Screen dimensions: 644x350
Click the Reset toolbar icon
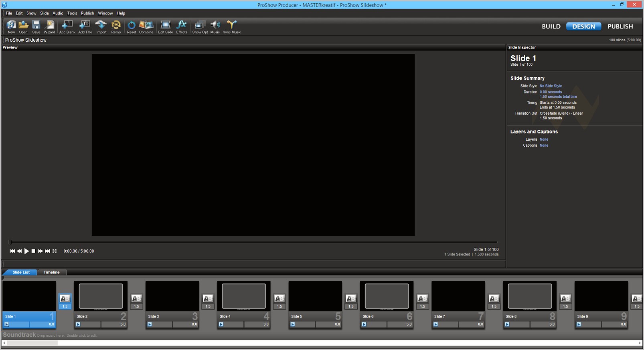[132, 27]
